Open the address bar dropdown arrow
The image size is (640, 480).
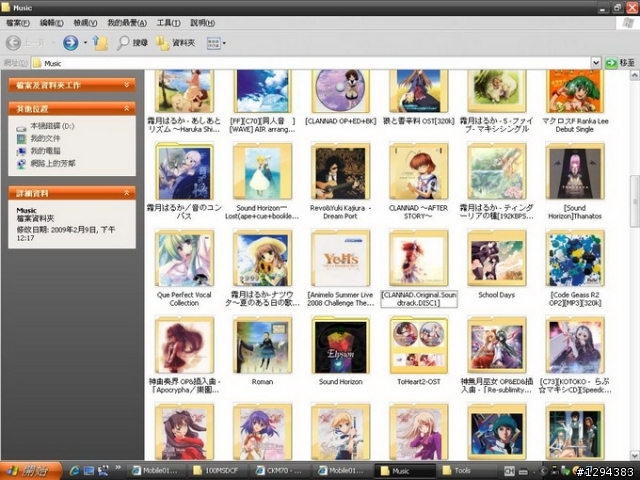tap(596, 63)
